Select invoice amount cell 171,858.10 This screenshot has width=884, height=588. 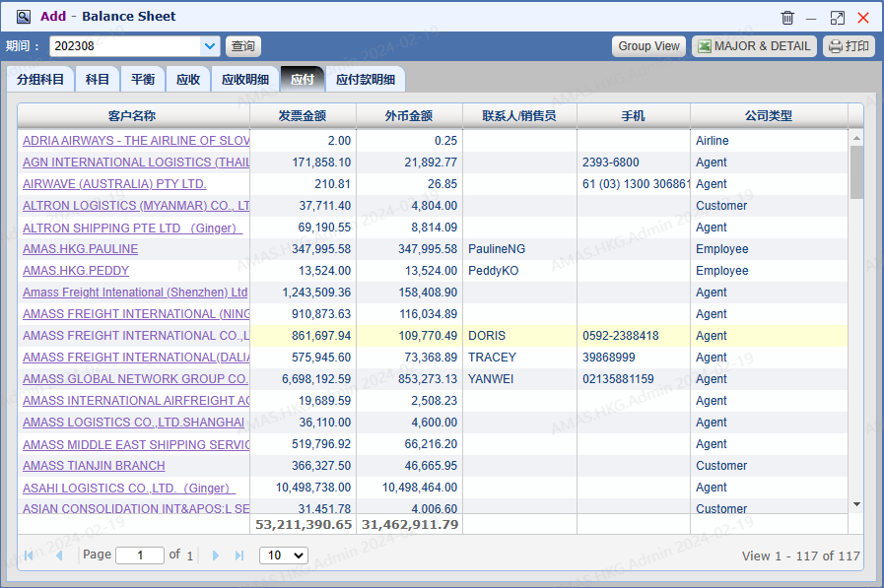pyautogui.click(x=303, y=163)
